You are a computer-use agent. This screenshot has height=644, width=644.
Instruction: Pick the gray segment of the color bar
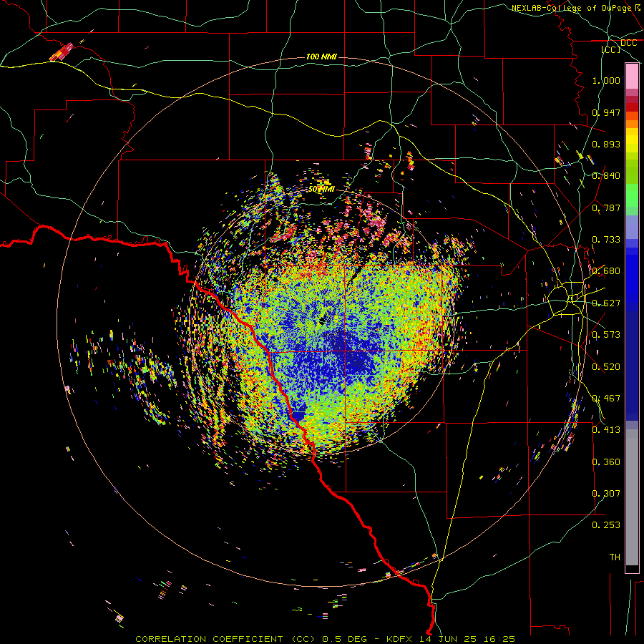[x=632, y=497]
